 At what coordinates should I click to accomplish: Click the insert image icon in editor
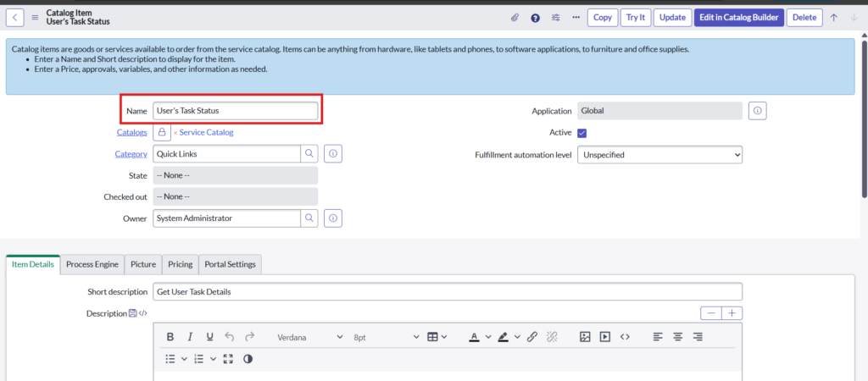pos(585,336)
